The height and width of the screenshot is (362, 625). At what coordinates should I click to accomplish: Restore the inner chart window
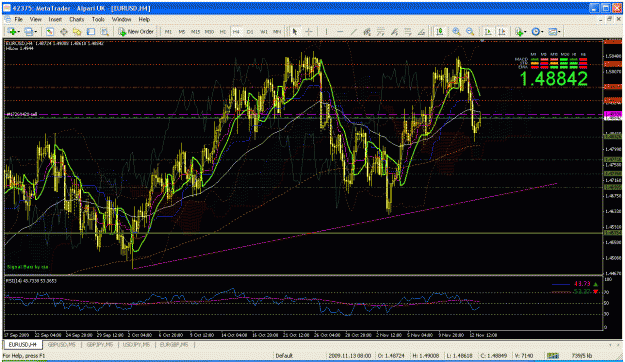tap(609, 19)
